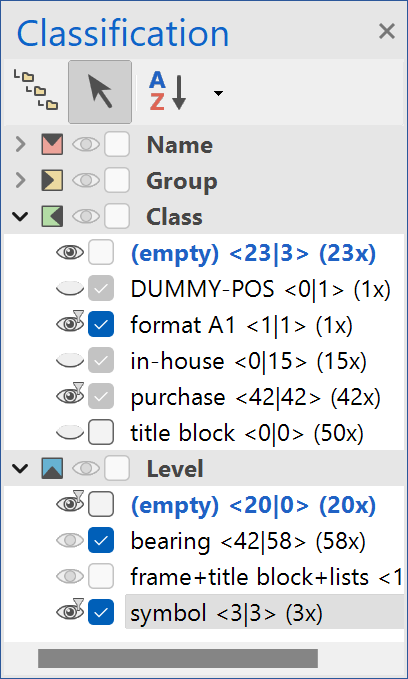Collapse the Level category
Screen dimensions: 408x679
pos(20,468)
